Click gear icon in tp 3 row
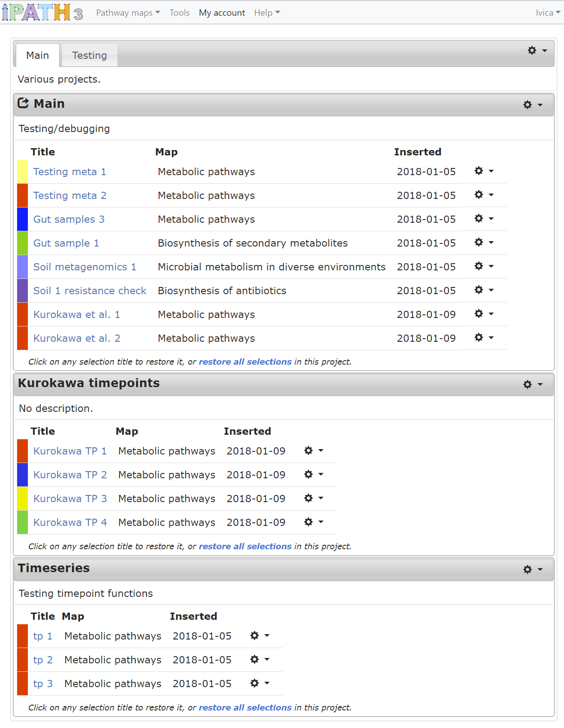Image resolution: width=564 pixels, height=728 pixels. tap(259, 683)
